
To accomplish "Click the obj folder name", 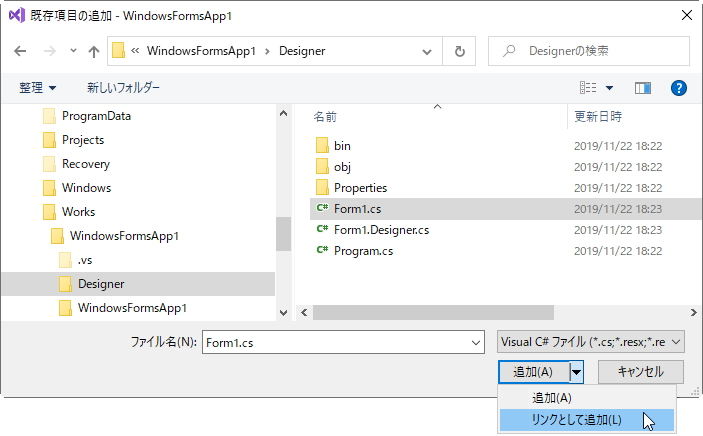I will 342,167.
